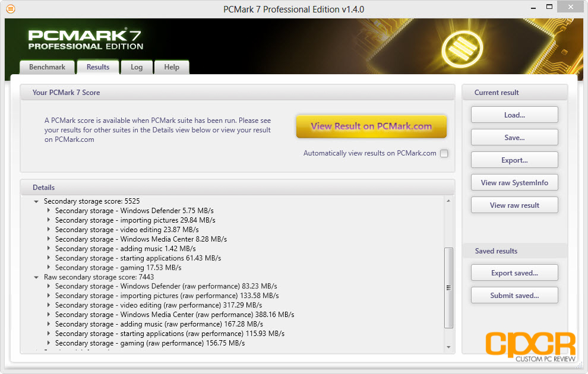This screenshot has height=374, width=588.
Task: Open View raw SystemInfo
Action: tap(514, 182)
